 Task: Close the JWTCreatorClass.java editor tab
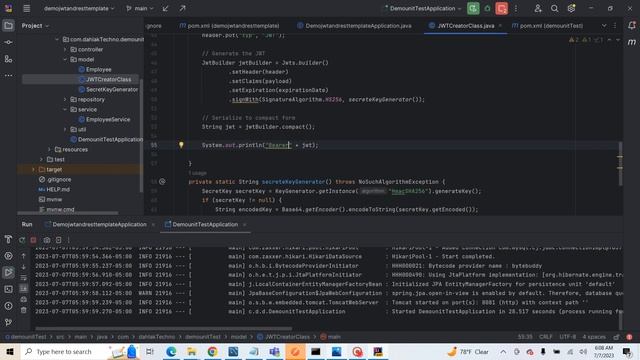[500, 26]
